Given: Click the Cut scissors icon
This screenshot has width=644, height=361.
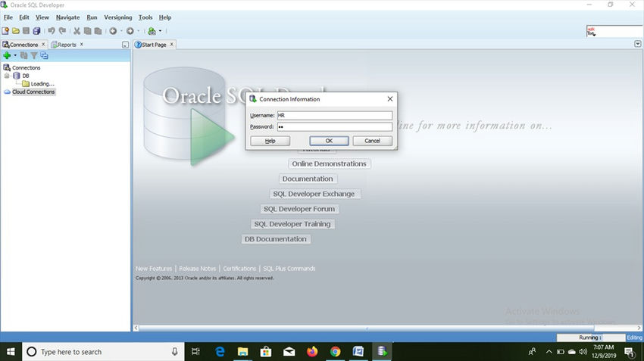Looking at the screenshot, I should tap(77, 31).
